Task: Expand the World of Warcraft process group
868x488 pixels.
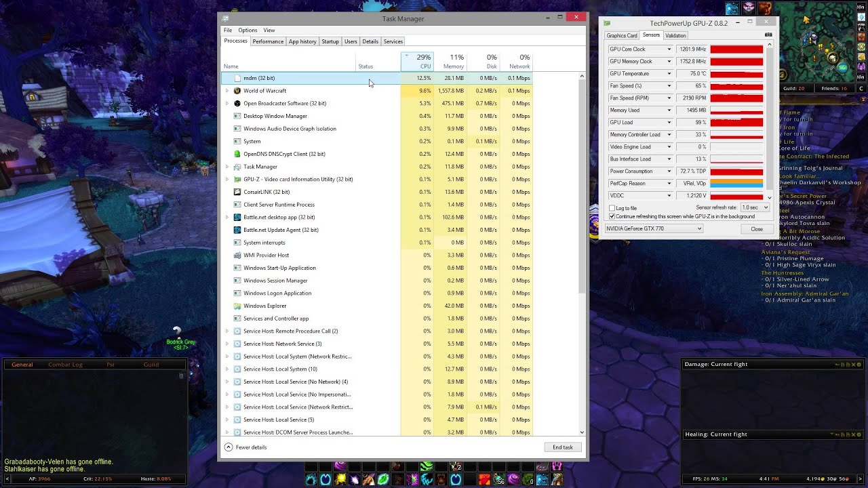Action: point(227,91)
